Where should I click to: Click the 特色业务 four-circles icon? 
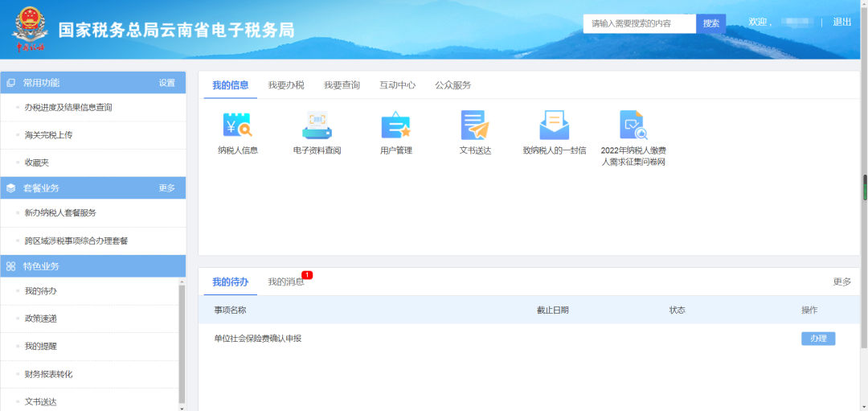[10, 266]
